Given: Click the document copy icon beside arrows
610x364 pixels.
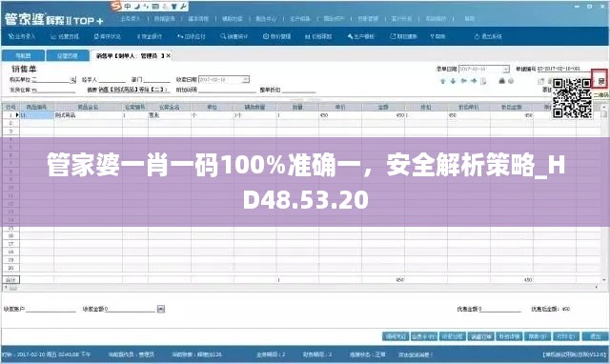Looking at the screenshot, I should (483, 81).
